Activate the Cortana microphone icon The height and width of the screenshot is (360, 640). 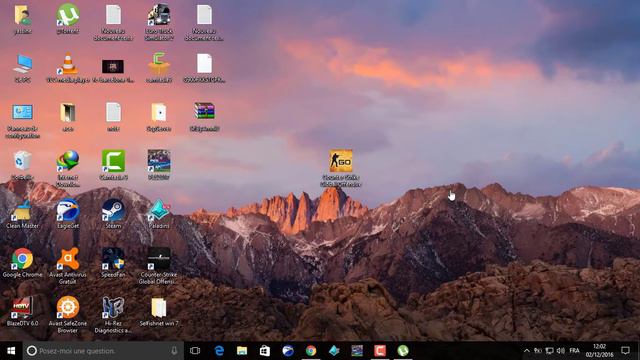[174, 351]
